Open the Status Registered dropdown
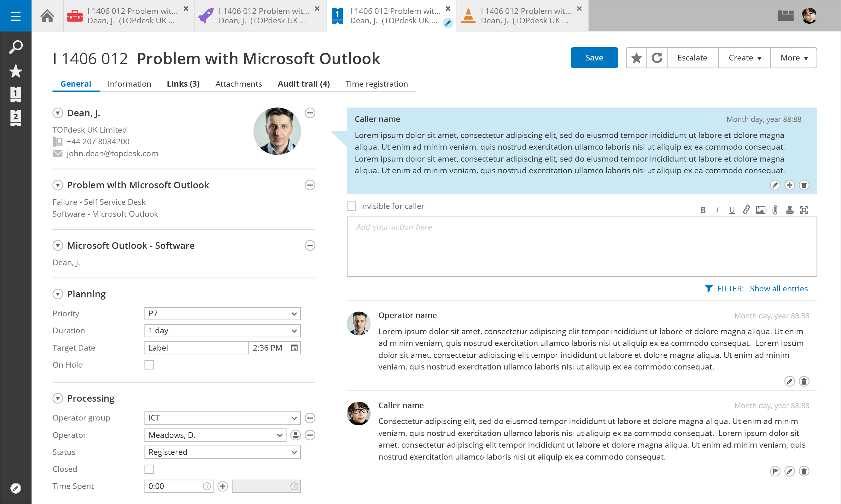841x504 pixels. 222,452
